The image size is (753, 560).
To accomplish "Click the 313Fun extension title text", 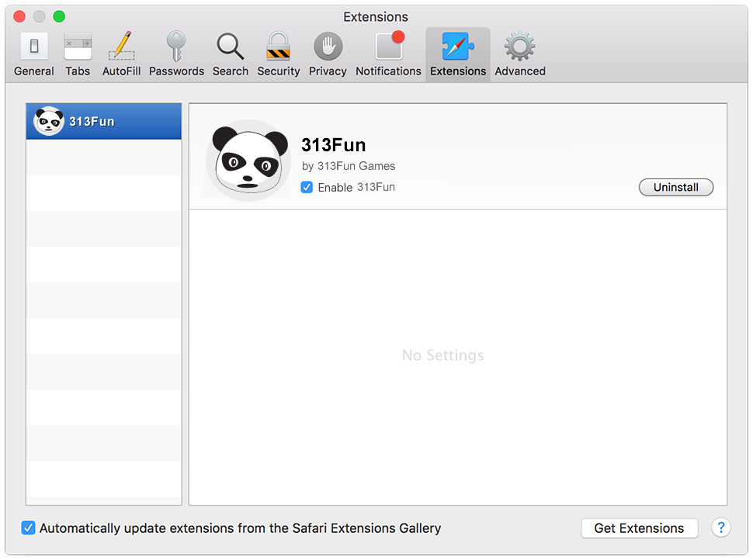I will coord(333,144).
